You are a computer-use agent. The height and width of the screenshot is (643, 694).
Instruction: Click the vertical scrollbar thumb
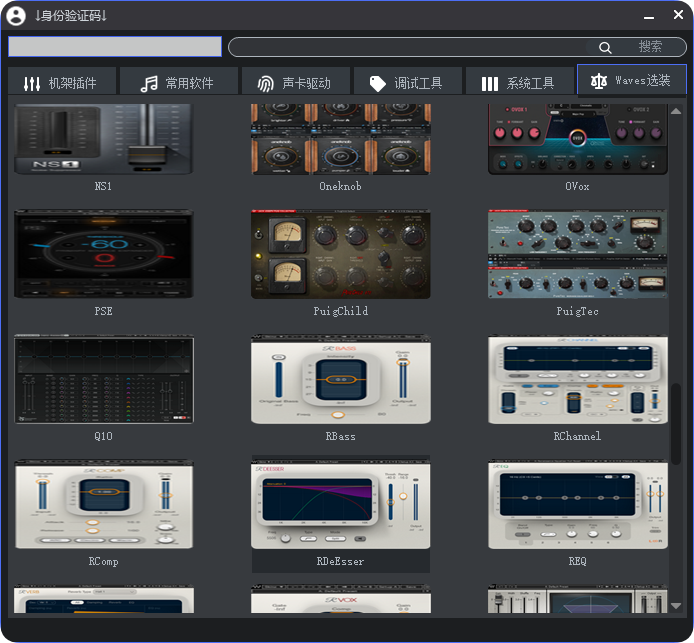point(676,424)
